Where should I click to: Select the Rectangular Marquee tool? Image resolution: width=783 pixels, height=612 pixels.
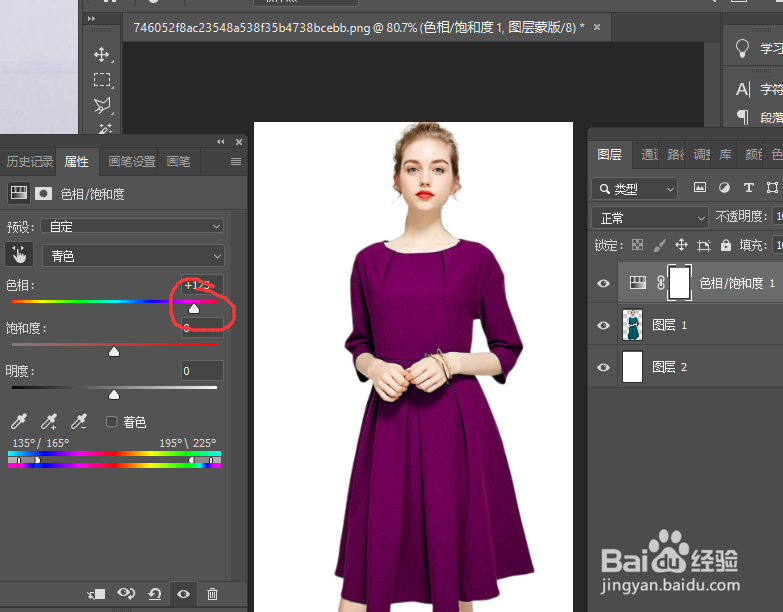102,80
